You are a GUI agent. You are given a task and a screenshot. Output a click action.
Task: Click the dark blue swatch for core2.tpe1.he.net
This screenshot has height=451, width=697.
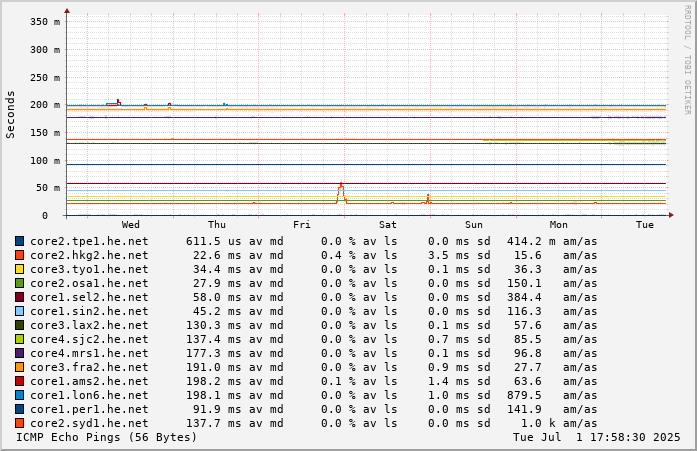[20, 241]
